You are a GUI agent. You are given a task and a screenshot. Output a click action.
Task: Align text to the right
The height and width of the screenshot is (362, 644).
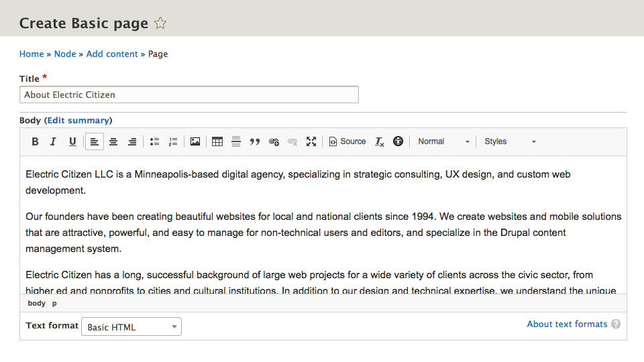tap(132, 141)
